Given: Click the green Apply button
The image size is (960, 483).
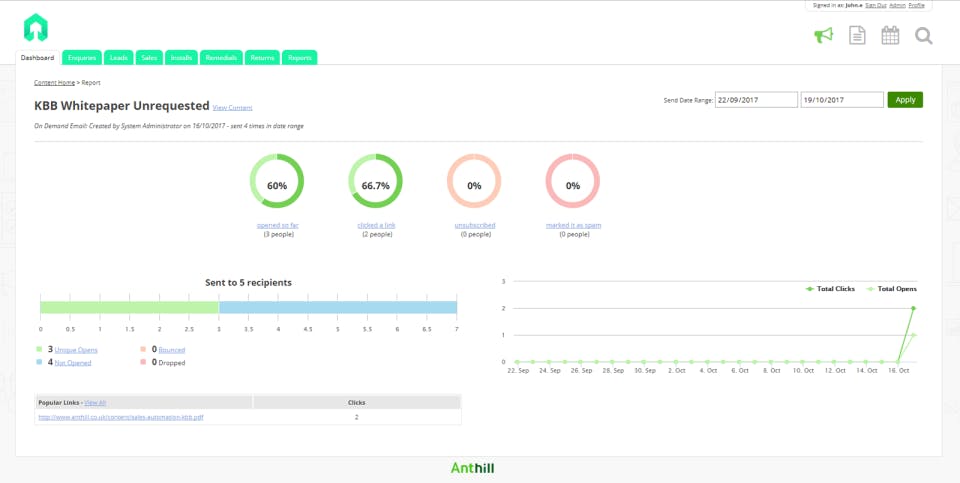Looking at the screenshot, I should pos(905,100).
